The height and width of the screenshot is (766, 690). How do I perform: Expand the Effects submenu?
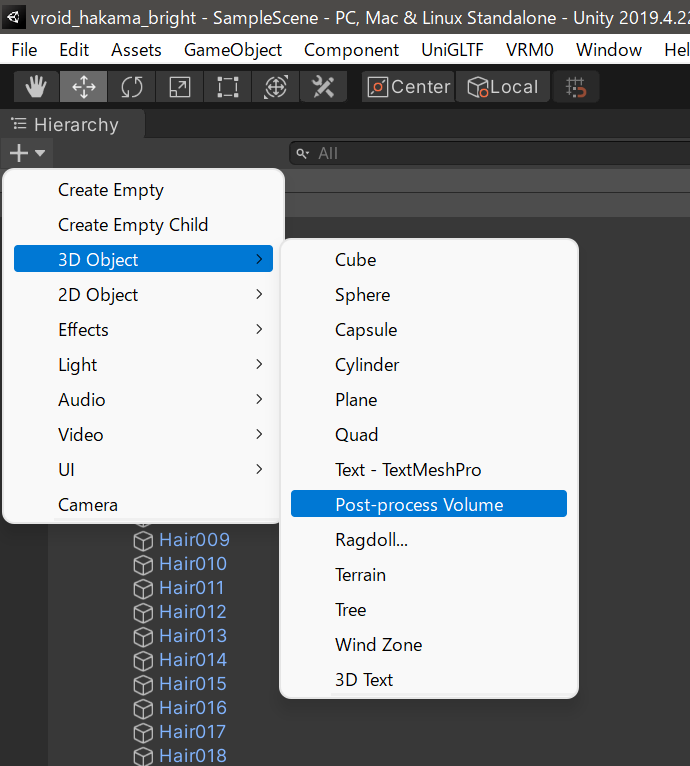143,330
